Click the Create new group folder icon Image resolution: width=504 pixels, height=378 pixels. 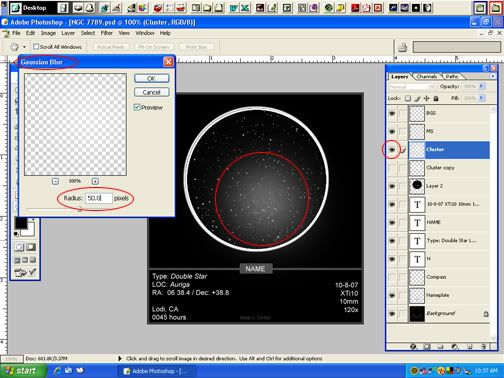(441, 347)
